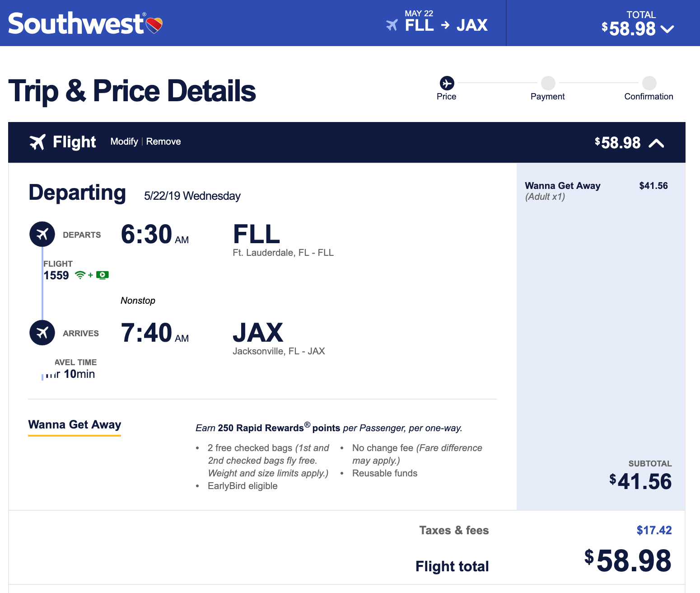Click the WiFi icon next to flight 1559
Image resolution: width=700 pixels, height=593 pixels.
[x=80, y=275]
